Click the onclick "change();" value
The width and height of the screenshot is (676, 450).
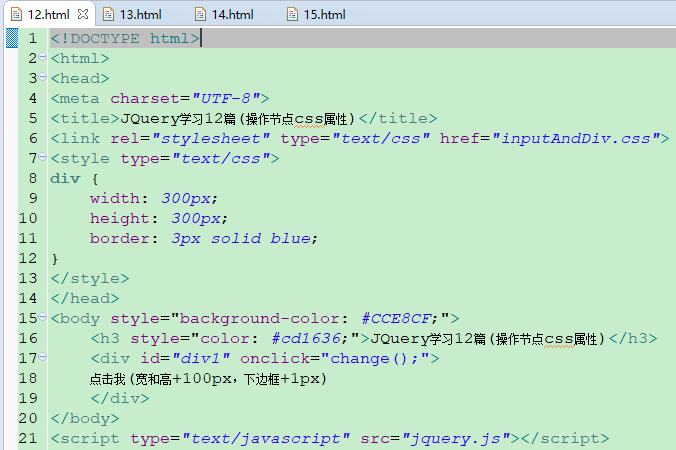tap(375, 359)
